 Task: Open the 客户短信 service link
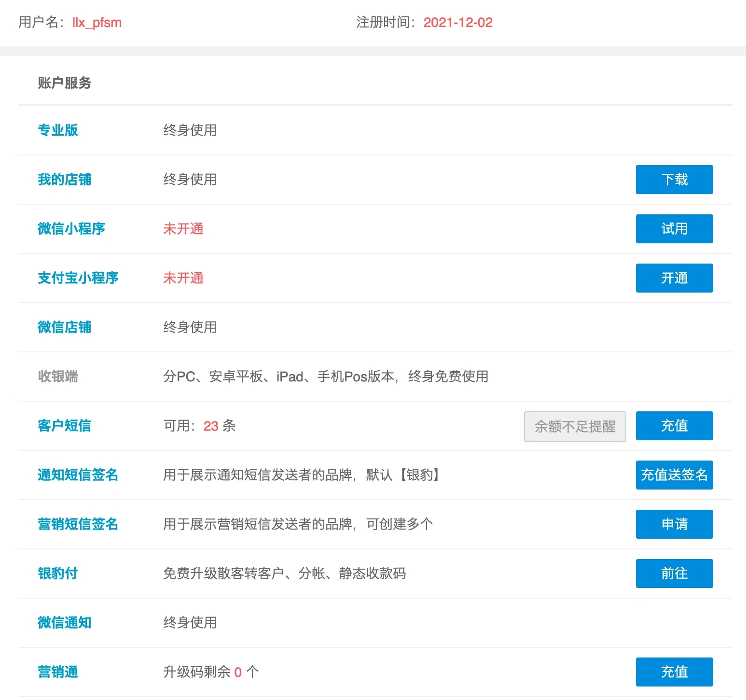[x=64, y=426]
